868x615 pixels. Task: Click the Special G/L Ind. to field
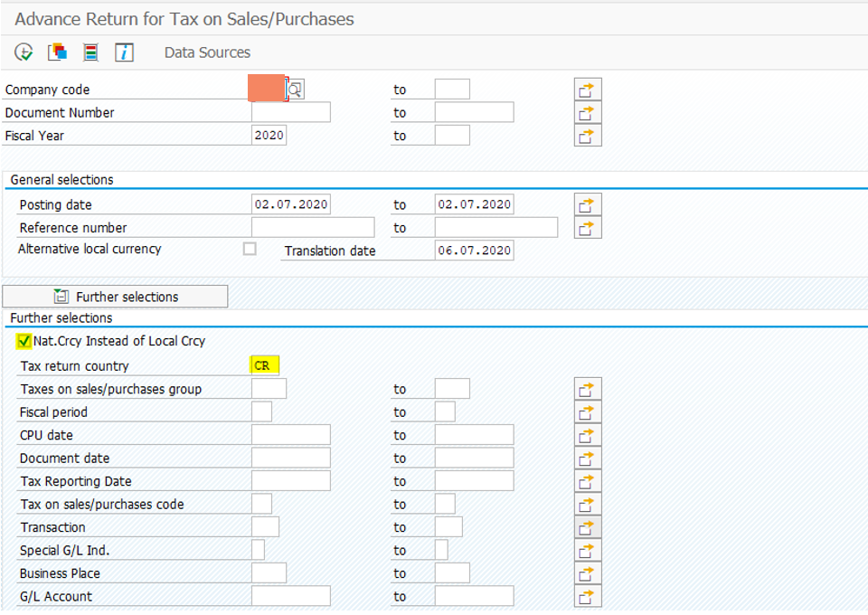pos(441,550)
